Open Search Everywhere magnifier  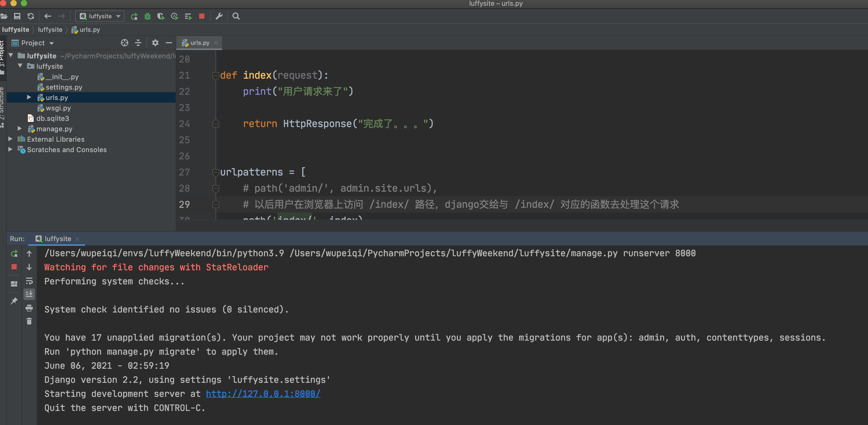tap(236, 16)
